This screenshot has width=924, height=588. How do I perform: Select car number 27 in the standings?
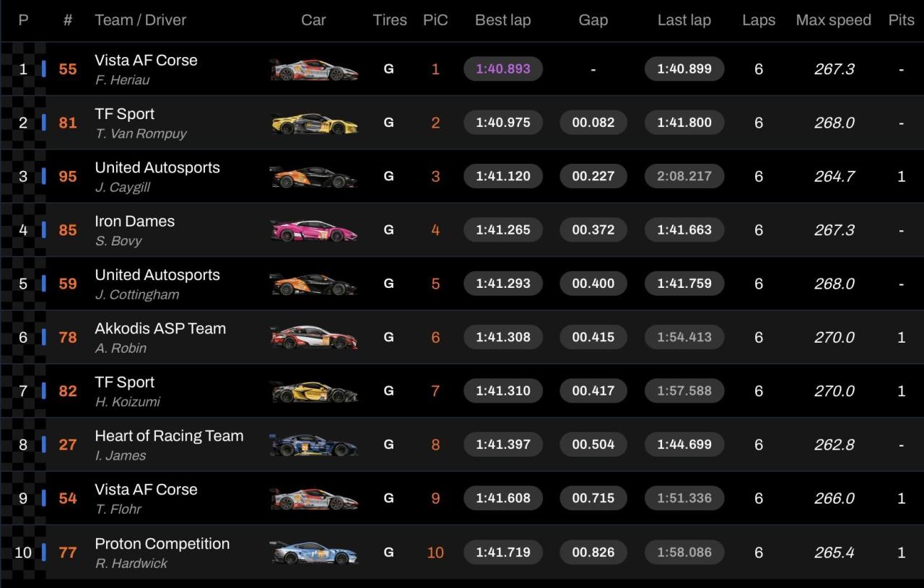pyautogui.click(x=68, y=444)
